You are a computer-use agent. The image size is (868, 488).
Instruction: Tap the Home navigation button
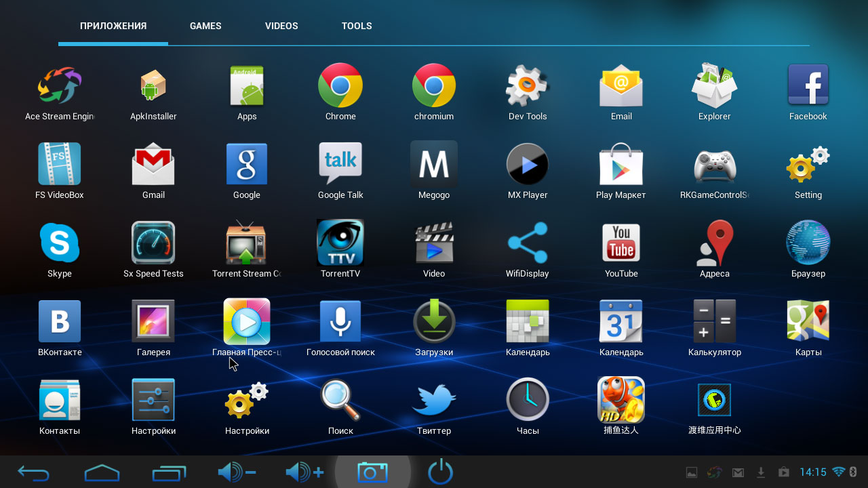coord(102,472)
